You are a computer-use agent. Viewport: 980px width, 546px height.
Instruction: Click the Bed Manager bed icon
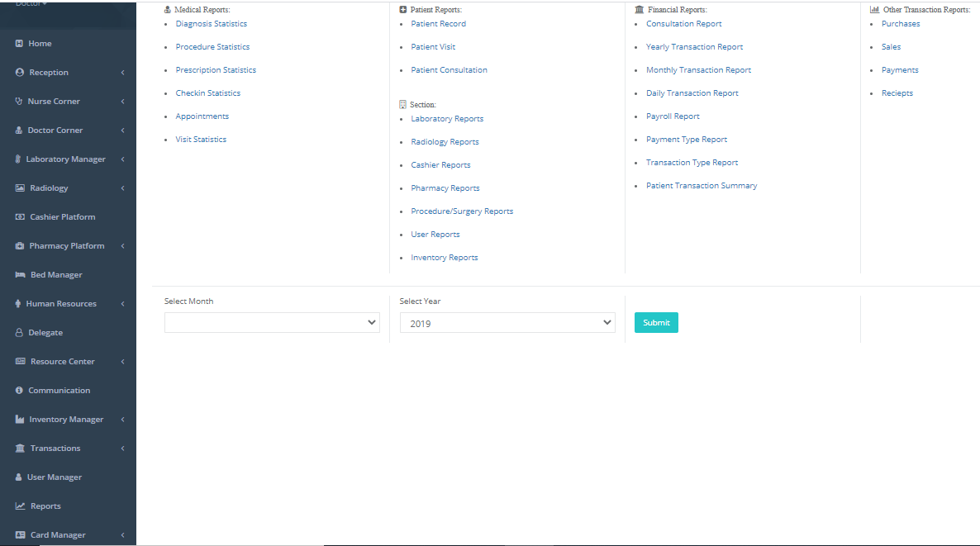(21, 275)
